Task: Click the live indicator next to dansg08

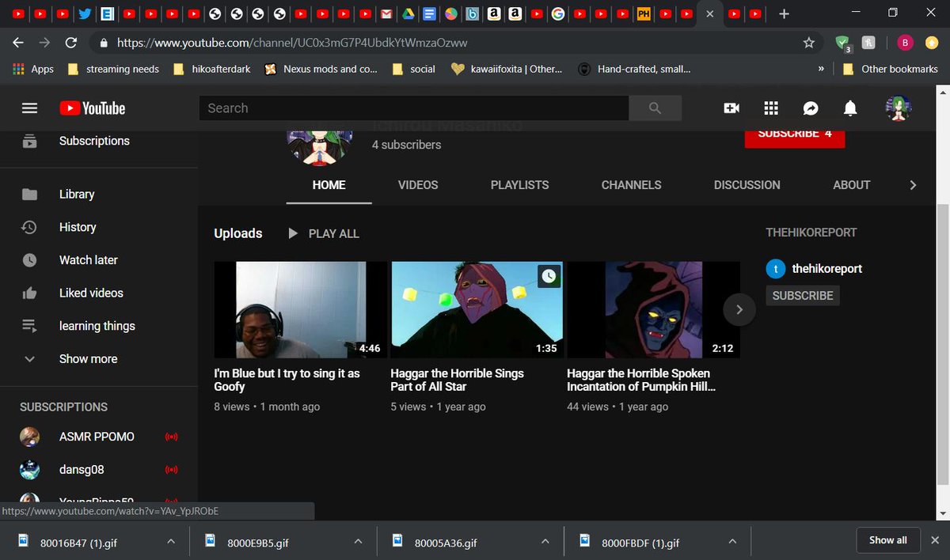Action: point(171,470)
